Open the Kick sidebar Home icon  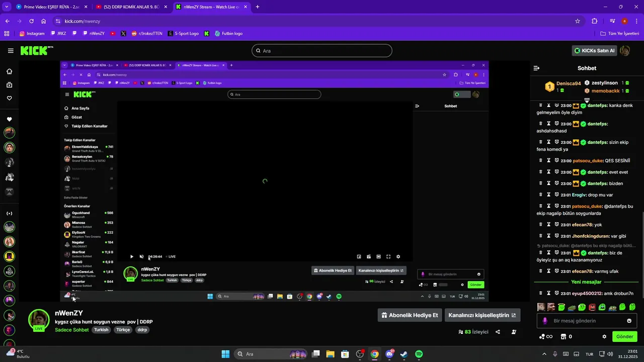pyautogui.click(x=9, y=71)
